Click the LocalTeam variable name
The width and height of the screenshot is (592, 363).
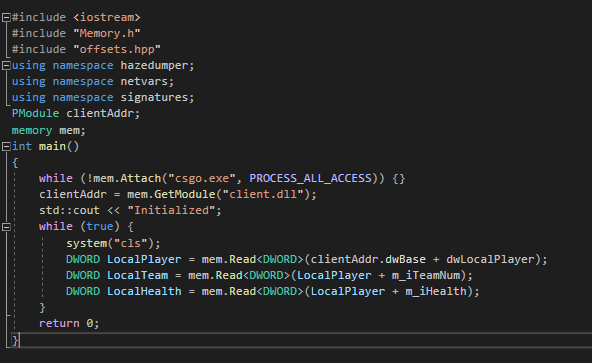coord(137,275)
